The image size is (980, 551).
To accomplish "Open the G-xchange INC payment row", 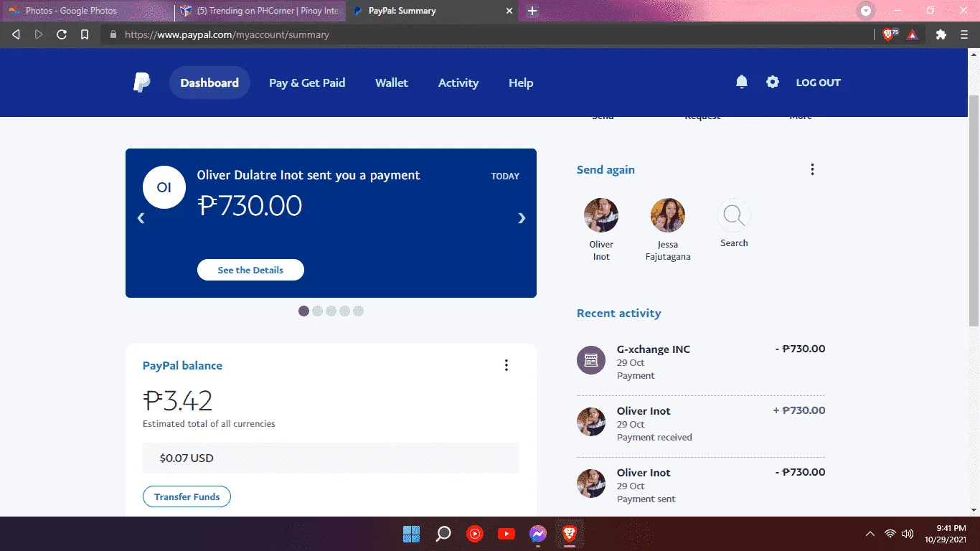I will (x=701, y=362).
